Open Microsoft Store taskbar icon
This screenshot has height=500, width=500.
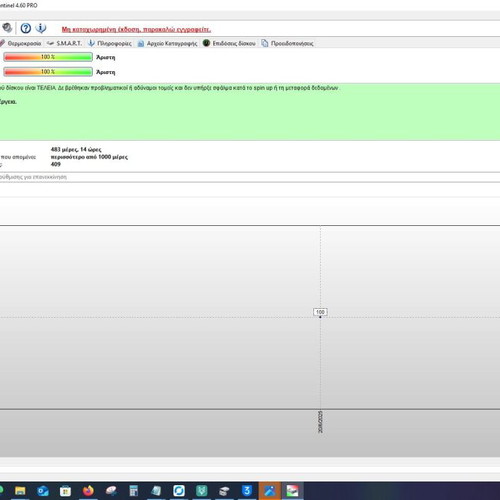(65, 491)
